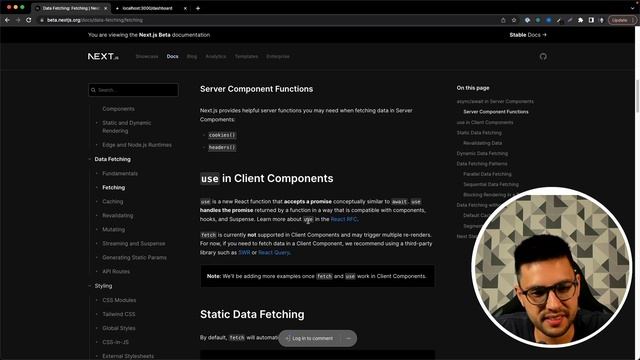Select the Data Fetching: Fetching browser tab
This screenshot has height=360, width=640.
71,8
